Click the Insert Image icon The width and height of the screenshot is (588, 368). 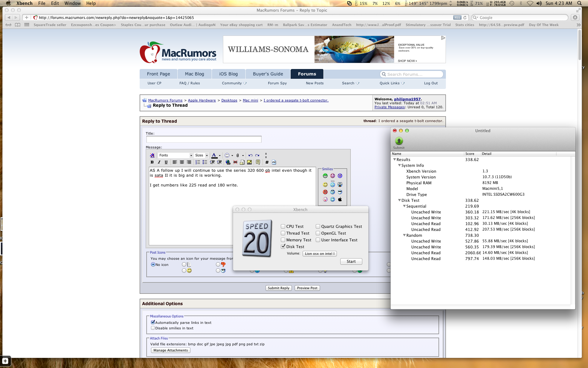point(249,162)
